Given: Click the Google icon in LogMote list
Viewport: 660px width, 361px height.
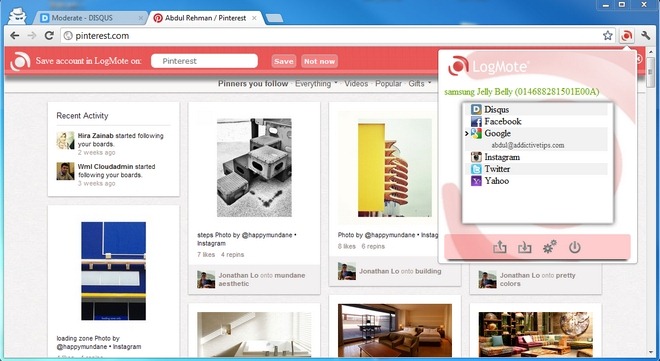Looking at the screenshot, I should click(476, 133).
